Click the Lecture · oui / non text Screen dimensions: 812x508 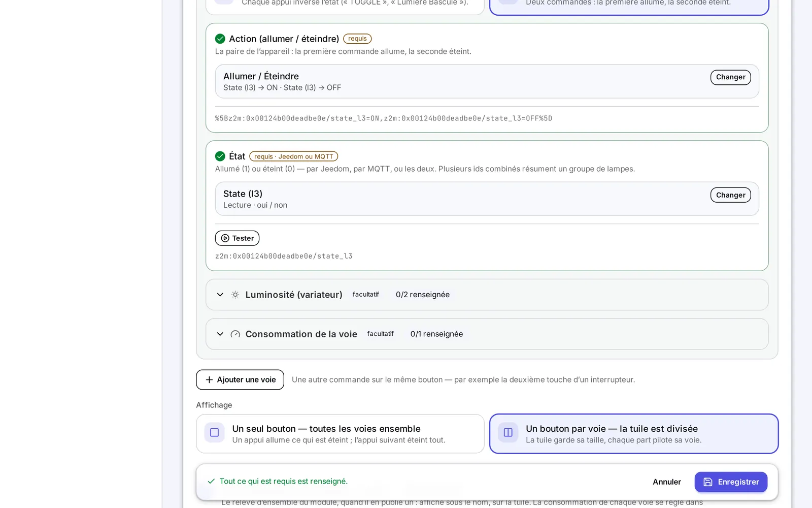(255, 205)
